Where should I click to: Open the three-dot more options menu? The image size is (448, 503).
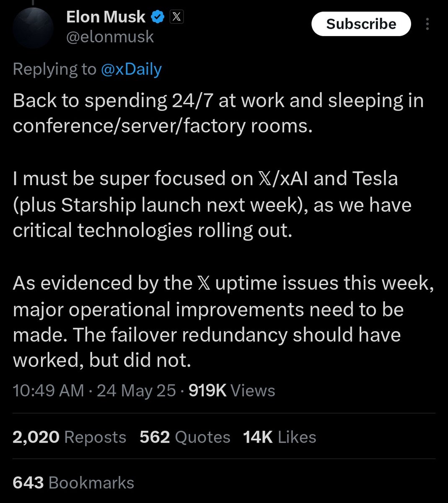(427, 24)
